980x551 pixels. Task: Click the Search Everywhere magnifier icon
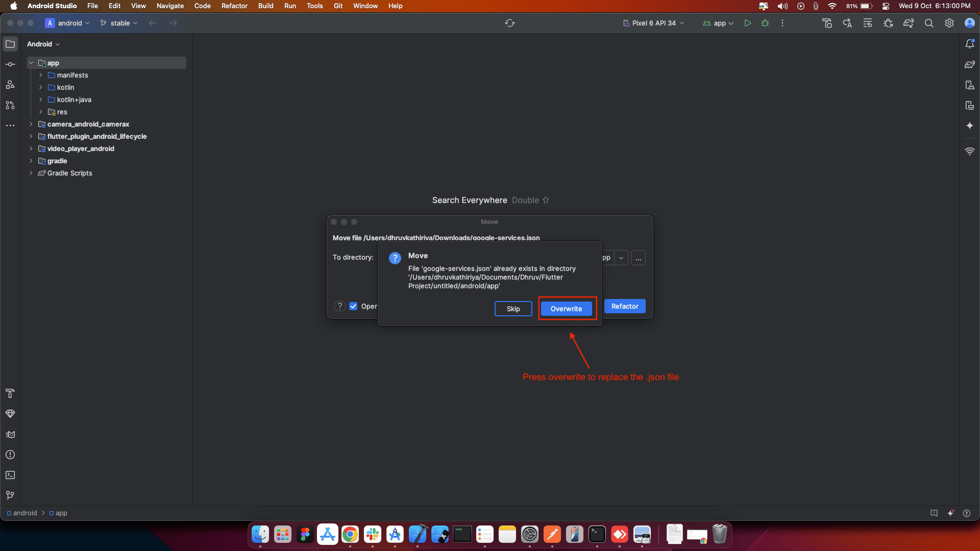click(x=929, y=23)
